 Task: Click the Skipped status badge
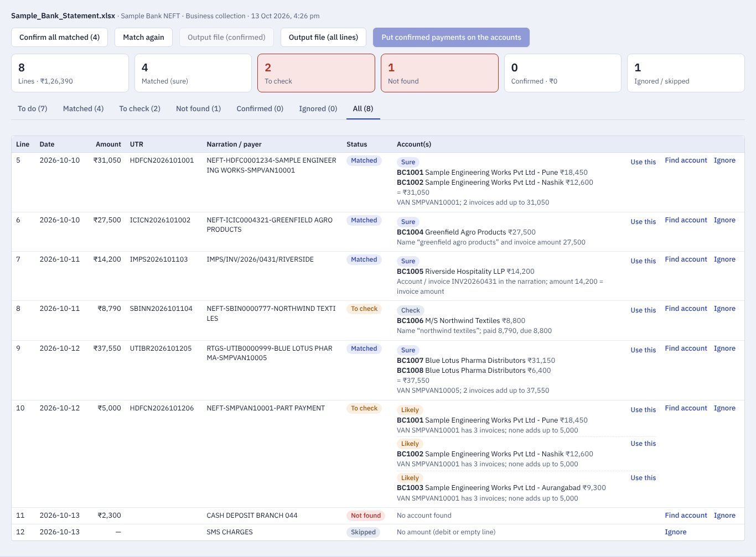pyautogui.click(x=363, y=532)
